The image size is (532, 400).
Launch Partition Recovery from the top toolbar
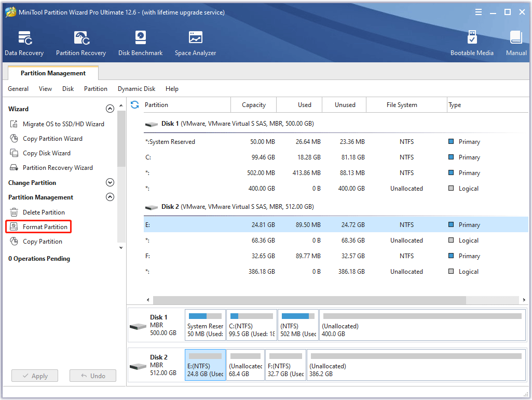click(x=81, y=43)
